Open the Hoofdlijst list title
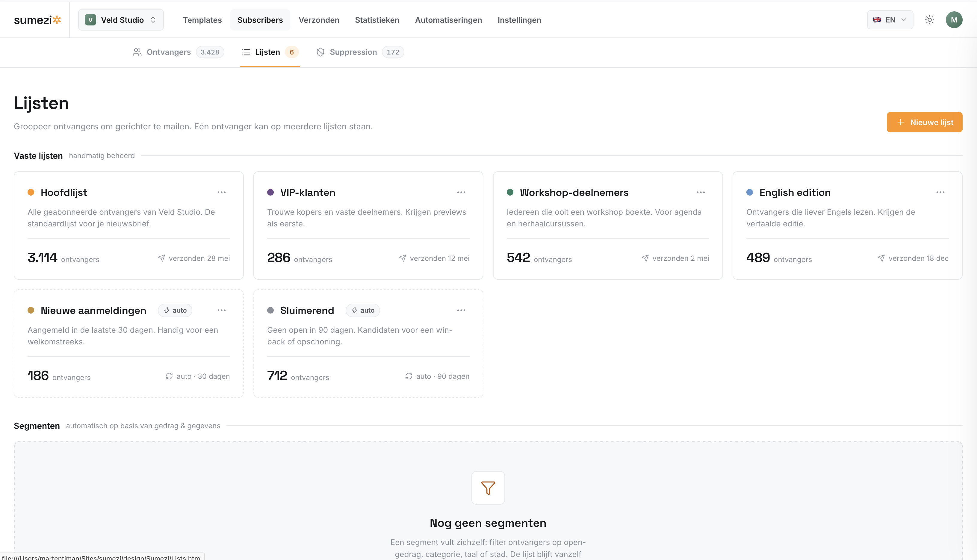 (x=64, y=192)
